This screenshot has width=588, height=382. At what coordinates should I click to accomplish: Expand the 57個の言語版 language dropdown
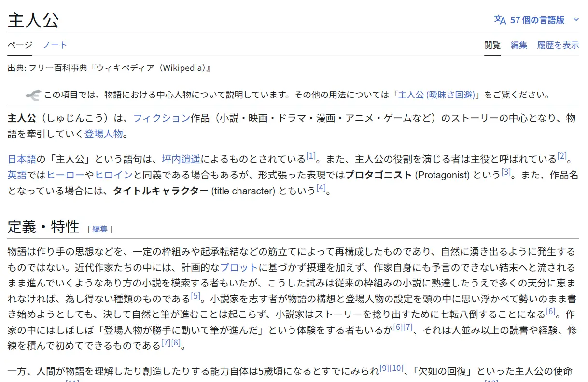point(537,20)
